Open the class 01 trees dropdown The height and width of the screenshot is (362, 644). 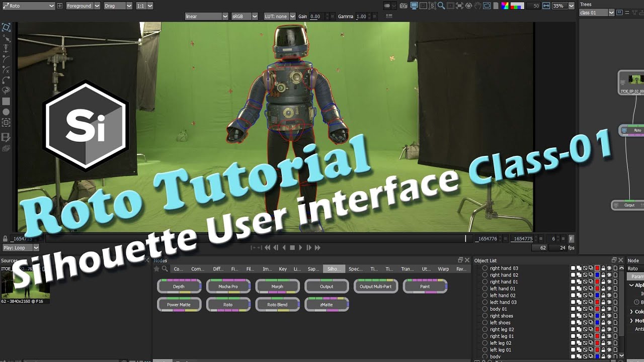coord(597,13)
